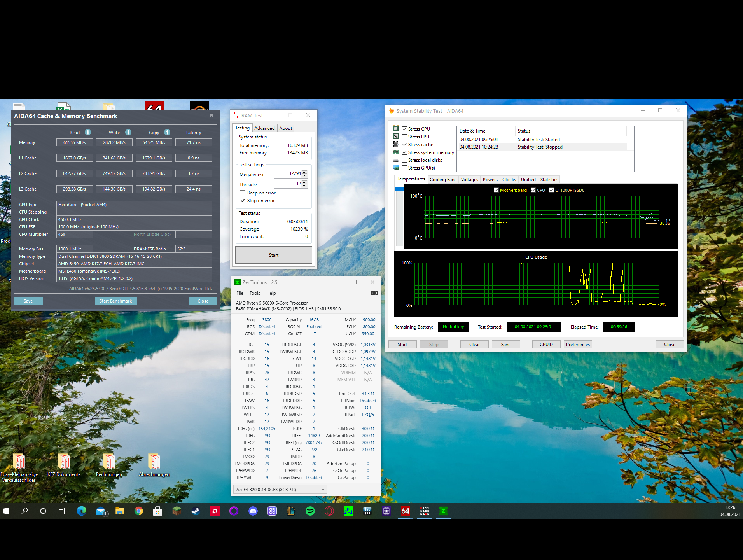Click the ZenTimings screenshot camera icon
The height and width of the screenshot is (560, 743).
[x=374, y=293]
